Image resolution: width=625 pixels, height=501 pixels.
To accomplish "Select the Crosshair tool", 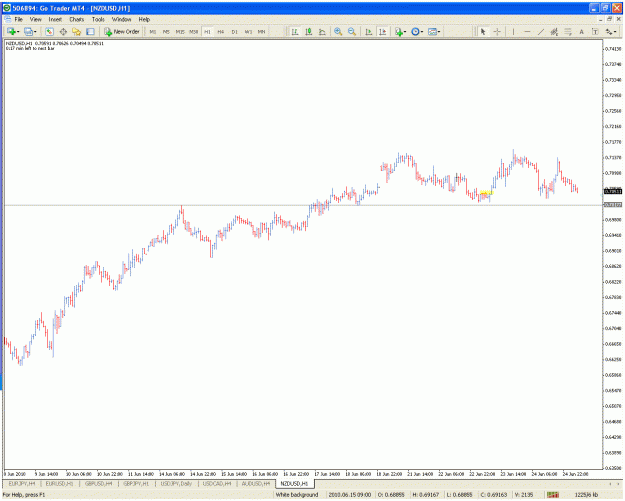I will [497, 31].
